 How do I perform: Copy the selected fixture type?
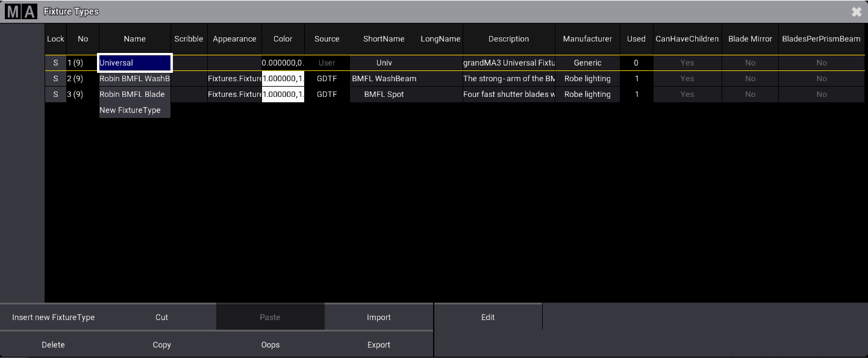(162, 345)
